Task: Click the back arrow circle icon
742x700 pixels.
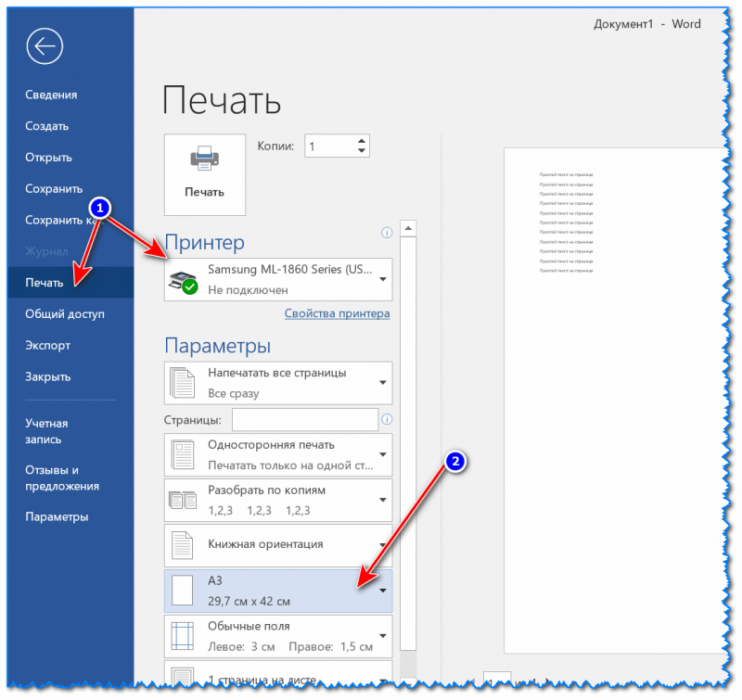Action: click(x=45, y=45)
